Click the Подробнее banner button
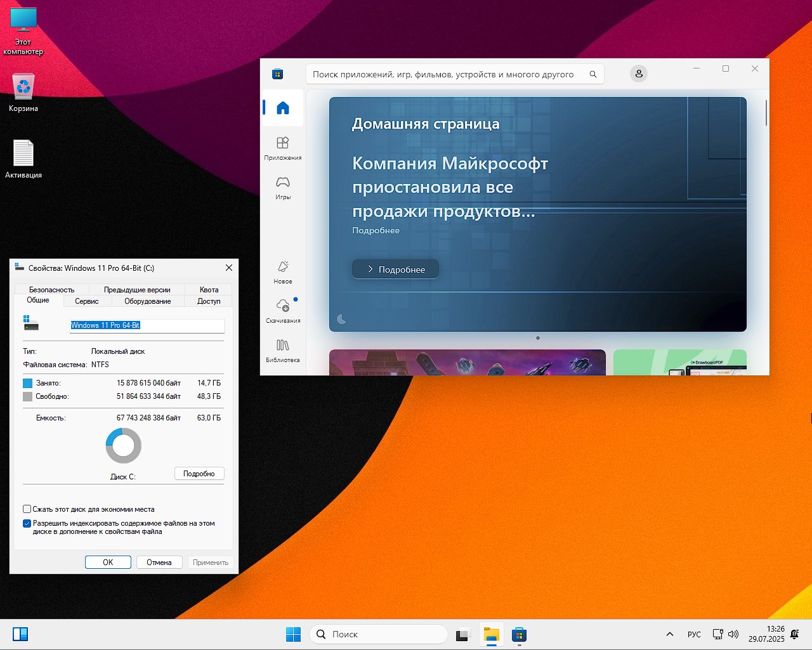The image size is (812, 650). pos(395,269)
